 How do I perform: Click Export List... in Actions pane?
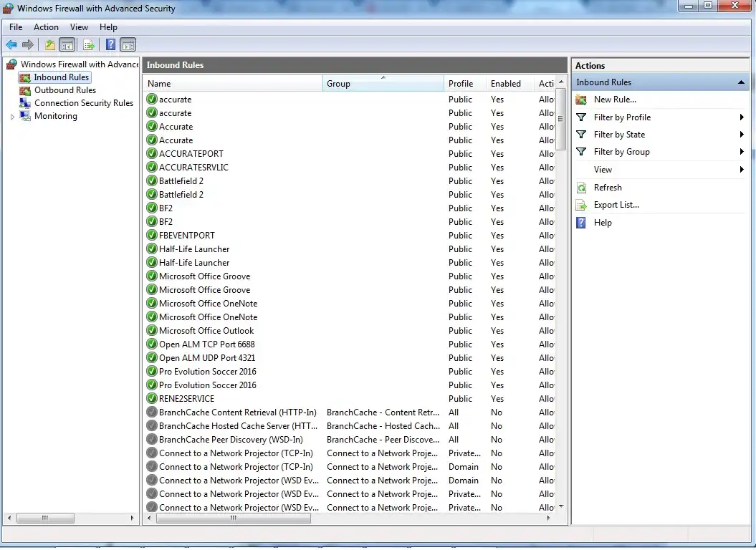click(x=617, y=205)
